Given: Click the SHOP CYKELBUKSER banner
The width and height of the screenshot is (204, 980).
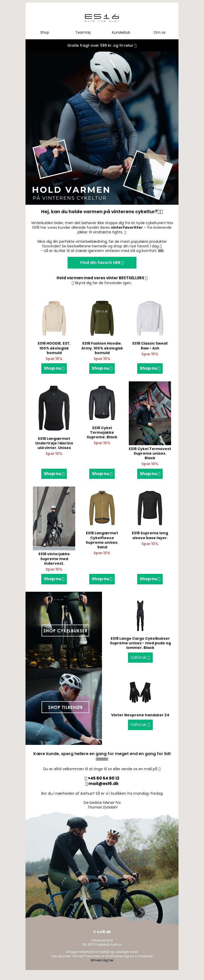Looking at the screenshot, I should click(x=65, y=630).
